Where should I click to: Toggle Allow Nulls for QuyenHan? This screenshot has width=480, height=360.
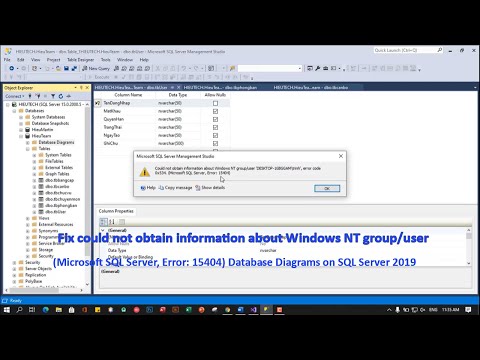coord(215,119)
